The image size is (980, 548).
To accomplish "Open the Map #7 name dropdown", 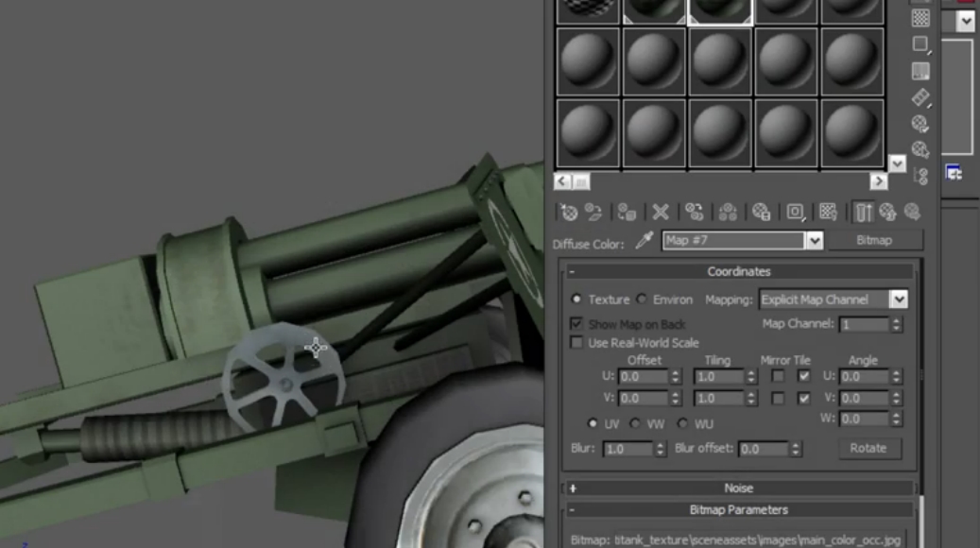I will point(814,241).
